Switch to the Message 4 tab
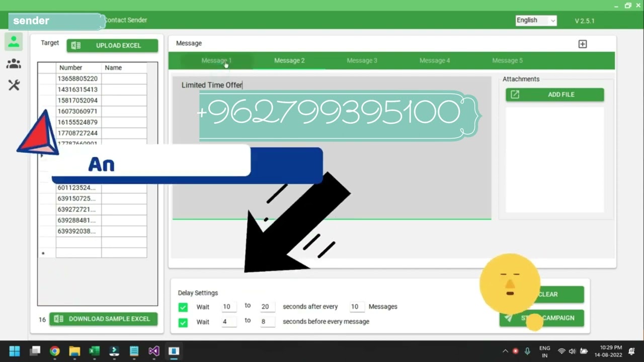Image resolution: width=644 pixels, height=362 pixels. click(435, 60)
